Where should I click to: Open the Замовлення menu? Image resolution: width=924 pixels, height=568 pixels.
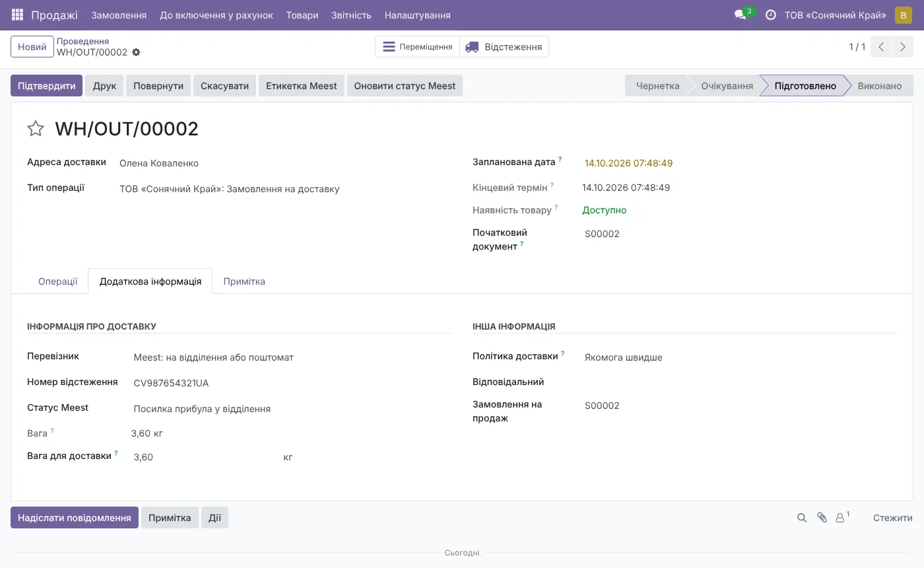(119, 15)
